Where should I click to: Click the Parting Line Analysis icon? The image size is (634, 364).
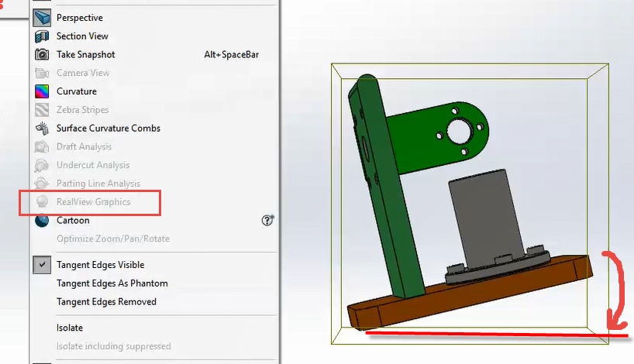coord(42,184)
